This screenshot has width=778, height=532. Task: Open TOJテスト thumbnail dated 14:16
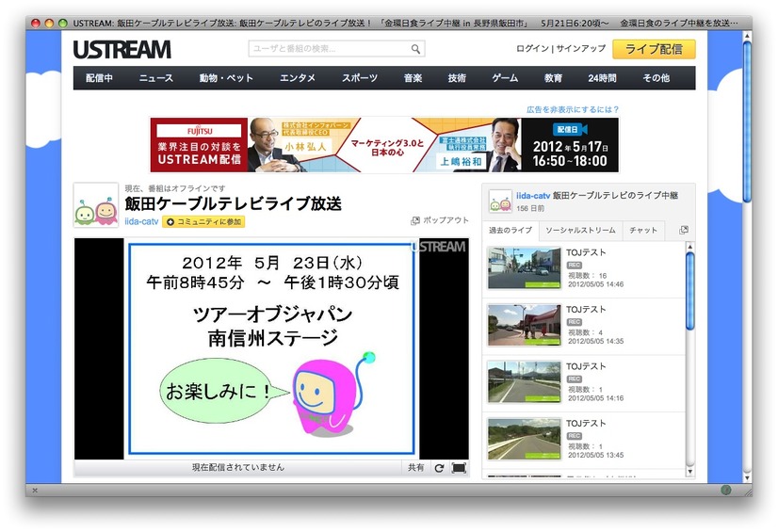tap(525, 381)
